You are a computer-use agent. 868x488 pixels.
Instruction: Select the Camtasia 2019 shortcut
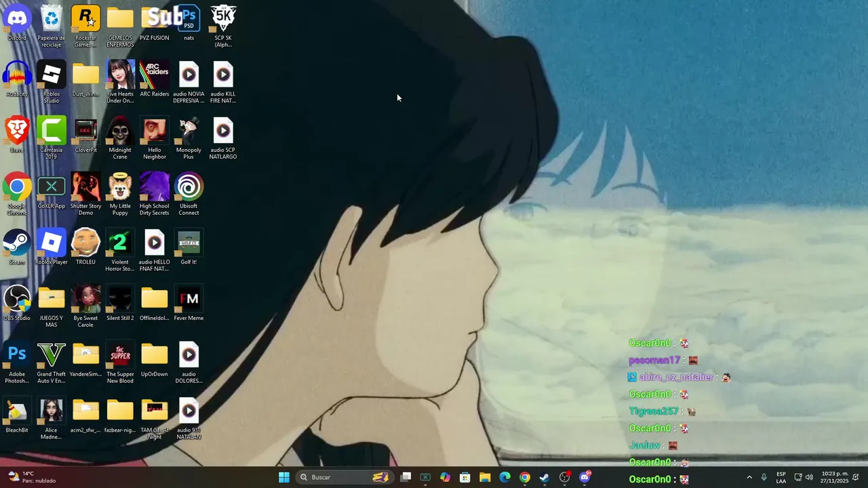[x=52, y=138]
